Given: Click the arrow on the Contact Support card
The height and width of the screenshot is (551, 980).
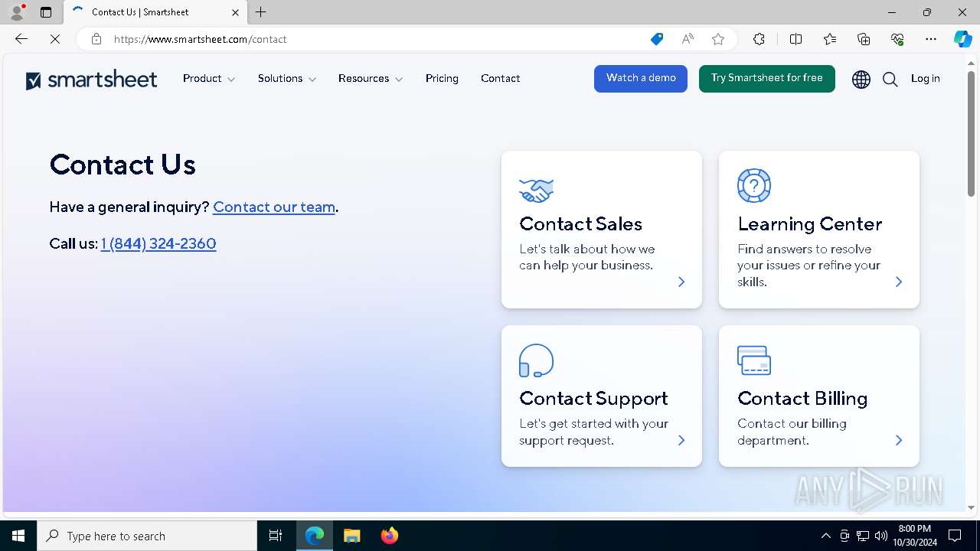Looking at the screenshot, I should tap(681, 440).
